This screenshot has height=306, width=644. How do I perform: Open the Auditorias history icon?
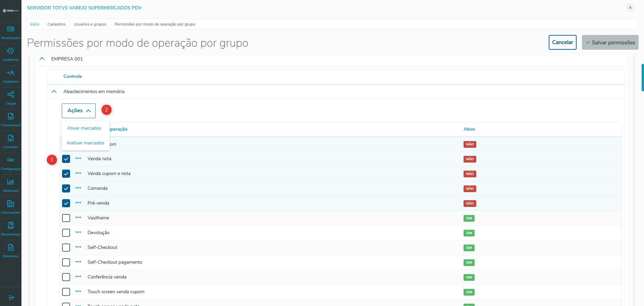(11, 51)
